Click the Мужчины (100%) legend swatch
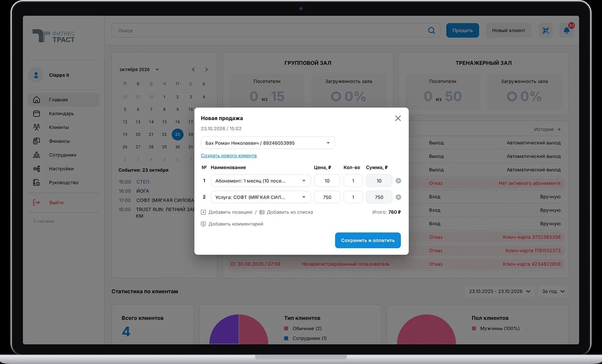This screenshot has width=602, height=364. click(474, 328)
